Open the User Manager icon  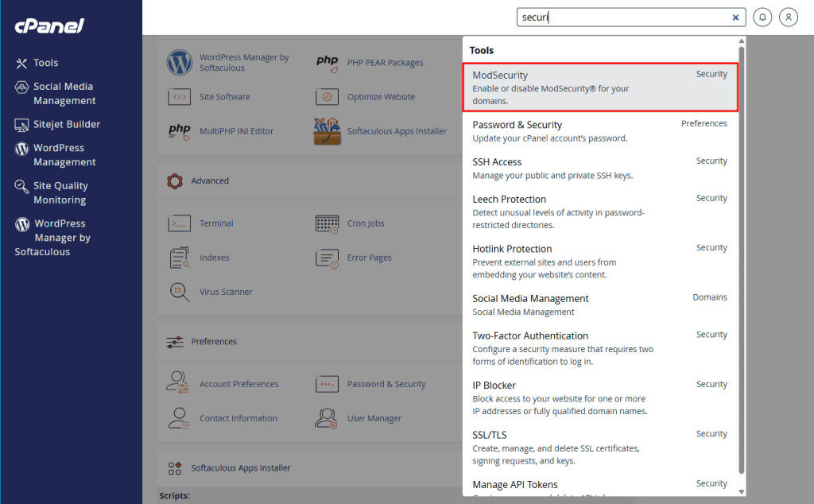point(326,418)
